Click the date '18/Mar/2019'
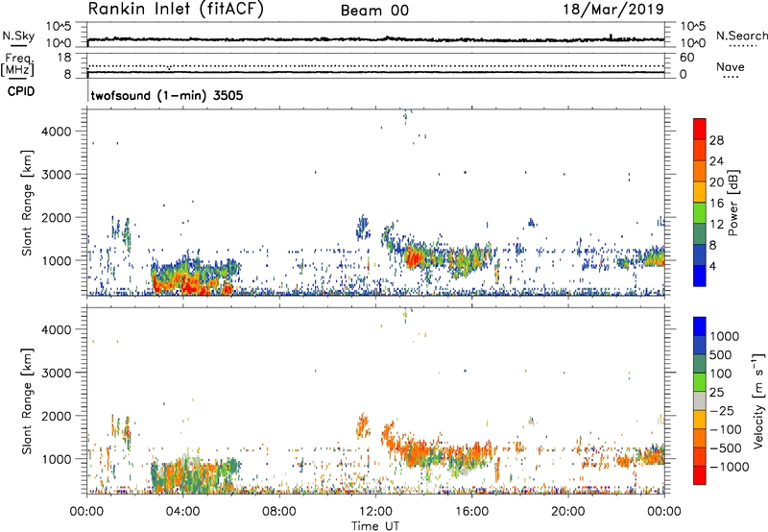The width and height of the screenshot is (768, 532). 613,10
